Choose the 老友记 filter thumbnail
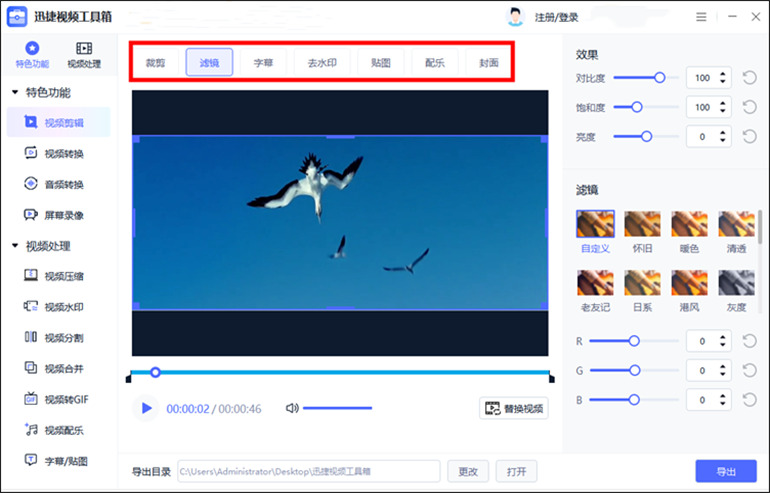Screen dimensions: 770x493 click(595, 282)
